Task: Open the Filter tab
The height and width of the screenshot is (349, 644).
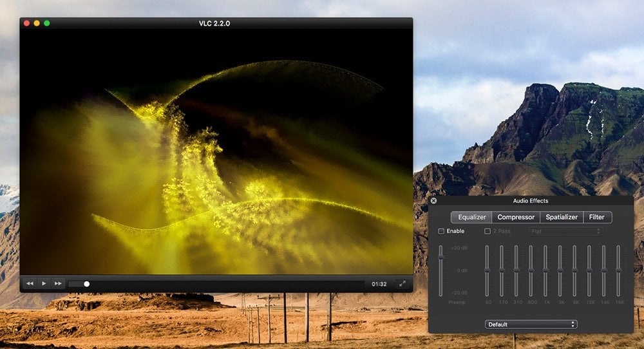Action: (597, 217)
